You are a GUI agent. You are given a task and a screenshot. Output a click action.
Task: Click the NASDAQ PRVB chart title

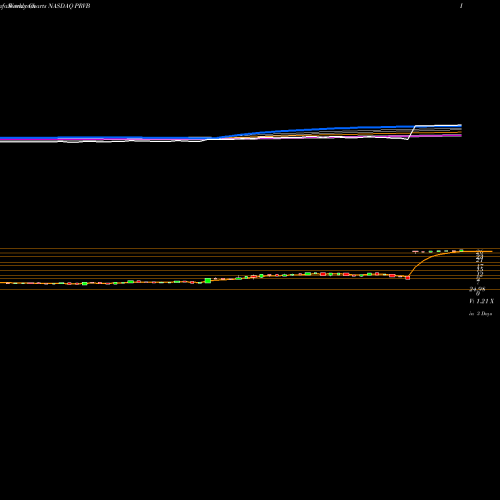69,6
